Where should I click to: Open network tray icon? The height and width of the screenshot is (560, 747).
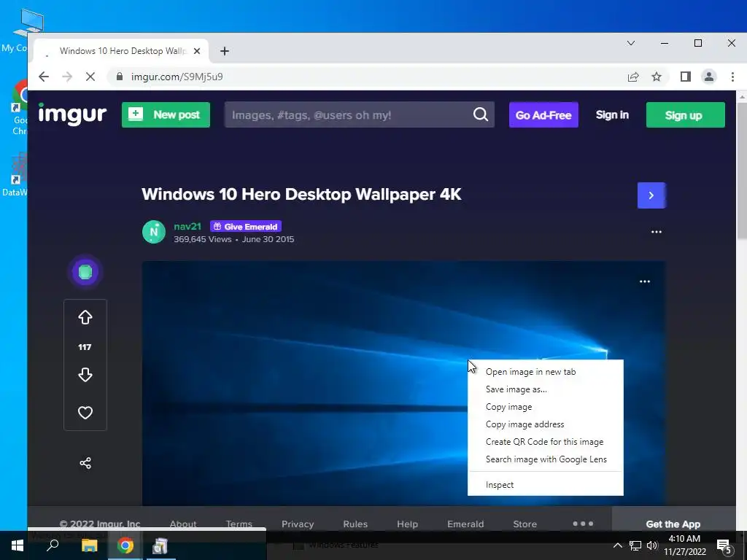click(635, 545)
